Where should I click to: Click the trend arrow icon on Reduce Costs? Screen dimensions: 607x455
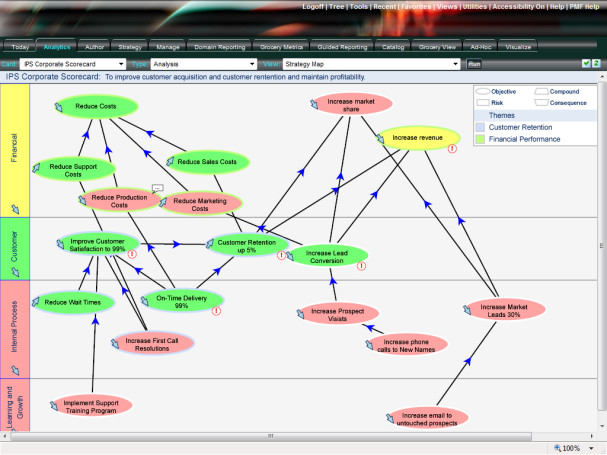(x=61, y=105)
